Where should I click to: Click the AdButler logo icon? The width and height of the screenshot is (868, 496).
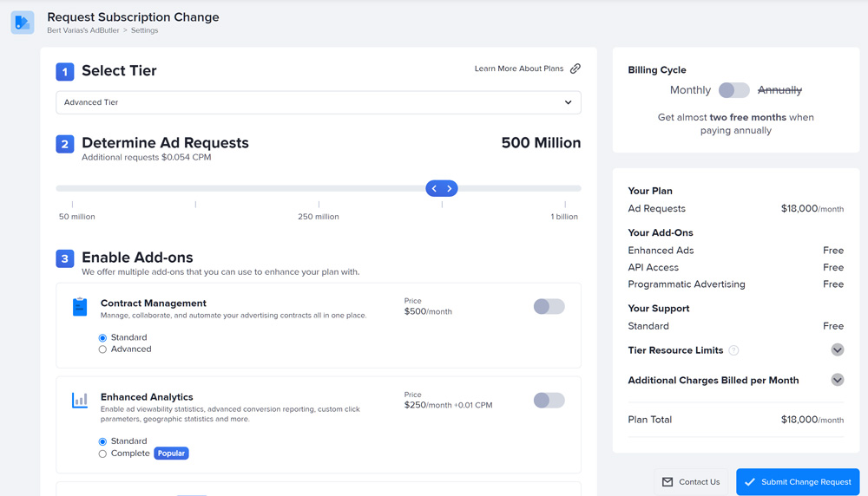[x=23, y=23]
